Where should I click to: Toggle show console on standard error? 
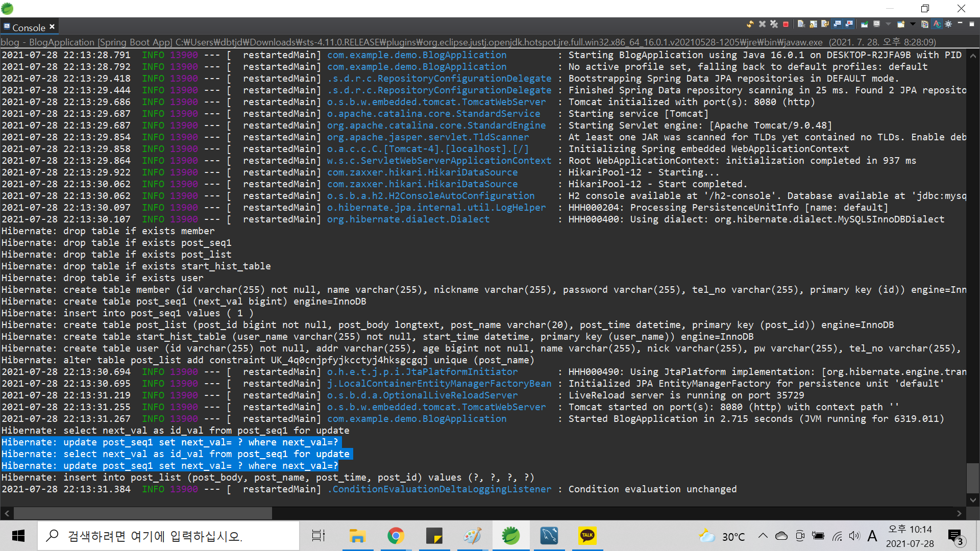(x=849, y=24)
